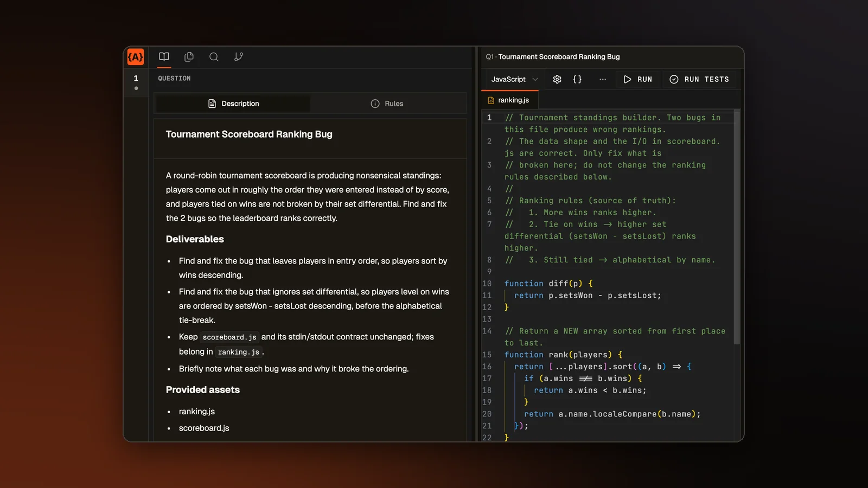Click the inline scoreboard.js code label
868x488 pixels.
click(229, 337)
